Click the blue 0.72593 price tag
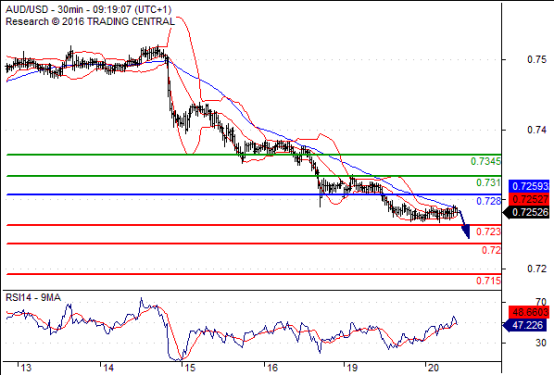This screenshot has height=375, width=554. point(529,186)
